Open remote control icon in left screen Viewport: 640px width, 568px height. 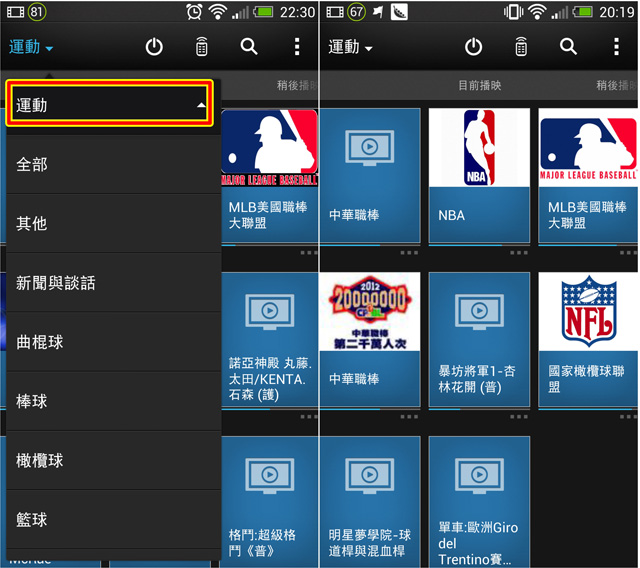[x=201, y=47]
